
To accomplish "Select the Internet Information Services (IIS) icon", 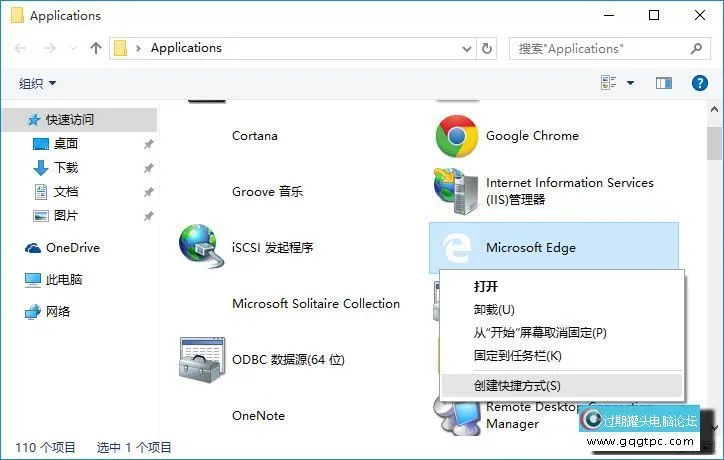I will pyautogui.click(x=456, y=189).
